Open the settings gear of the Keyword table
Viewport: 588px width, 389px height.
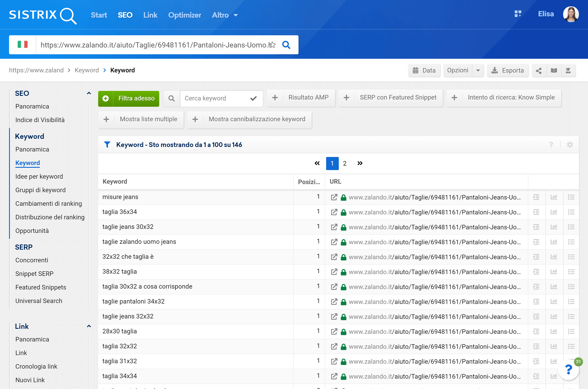coord(570,145)
